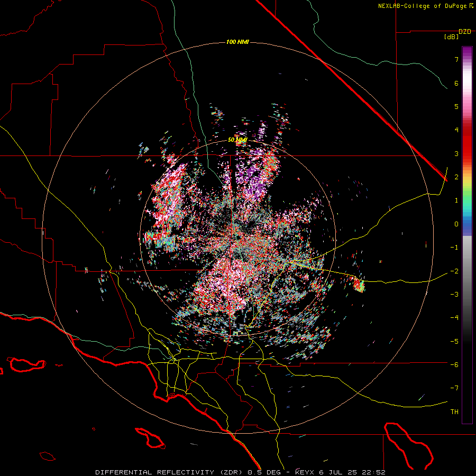This screenshot has width=476, height=476.
Task: Click the DZD product label
Action: pos(465,32)
